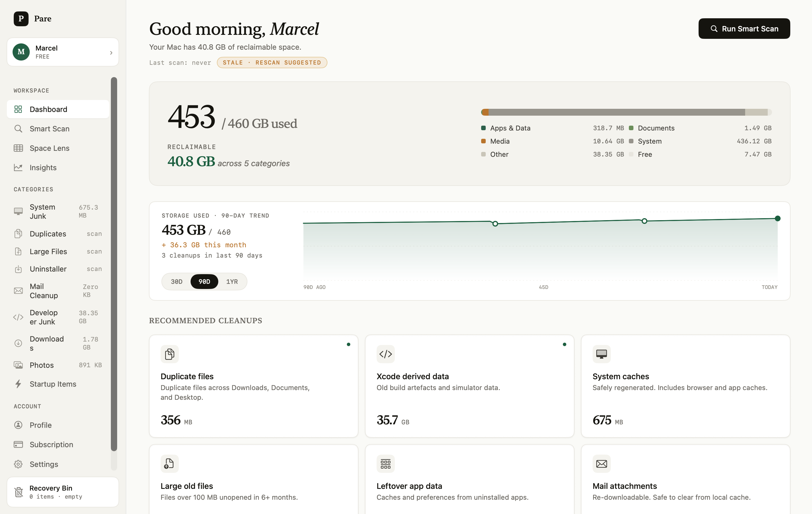Open the Dashboard page
This screenshot has height=514, width=812.
click(x=58, y=109)
